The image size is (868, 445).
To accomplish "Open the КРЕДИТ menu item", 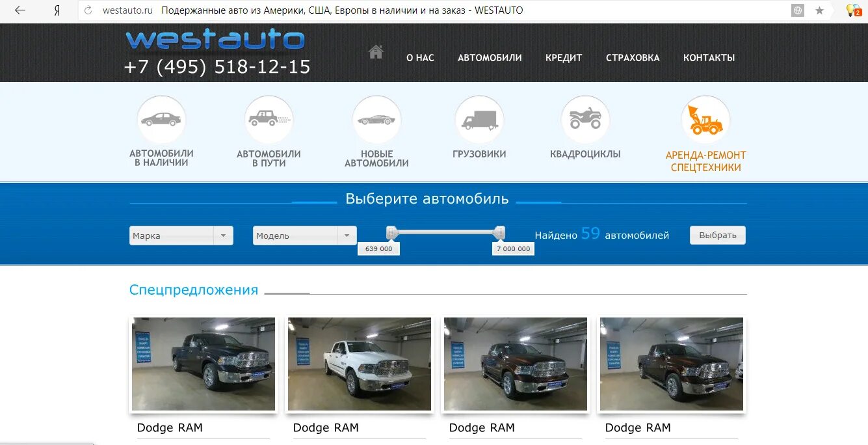I will click(x=564, y=58).
